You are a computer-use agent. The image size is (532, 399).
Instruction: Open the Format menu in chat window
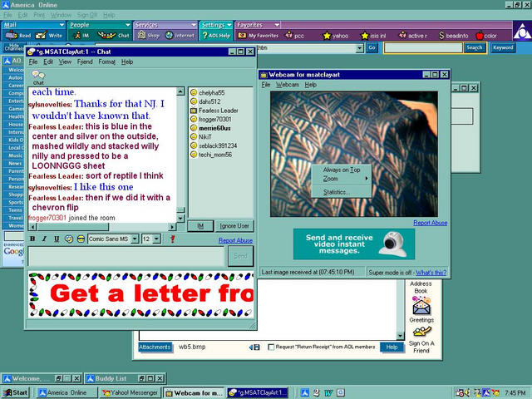click(107, 62)
